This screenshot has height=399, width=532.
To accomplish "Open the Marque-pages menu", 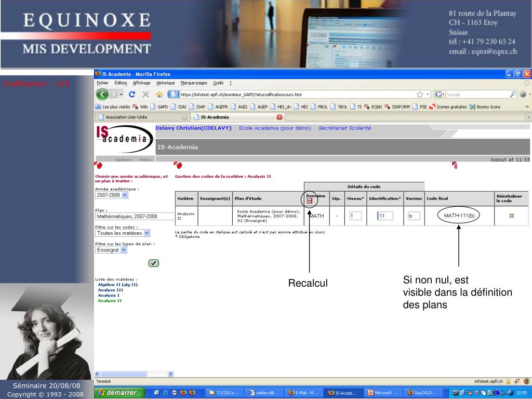I will click(194, 83).
